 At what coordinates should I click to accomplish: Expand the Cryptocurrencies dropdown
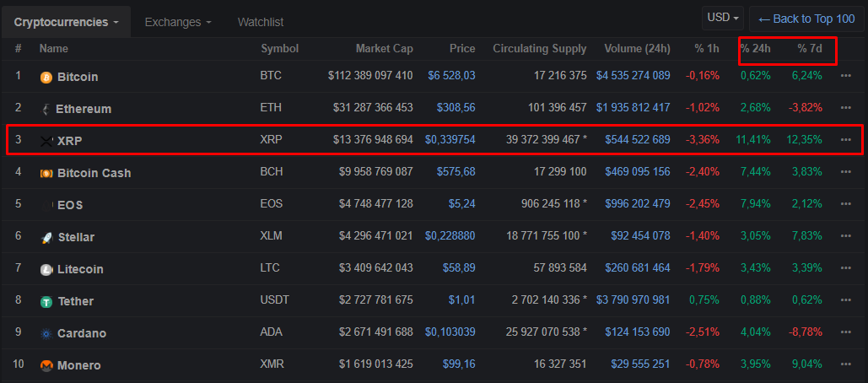[x=66, y=21]
